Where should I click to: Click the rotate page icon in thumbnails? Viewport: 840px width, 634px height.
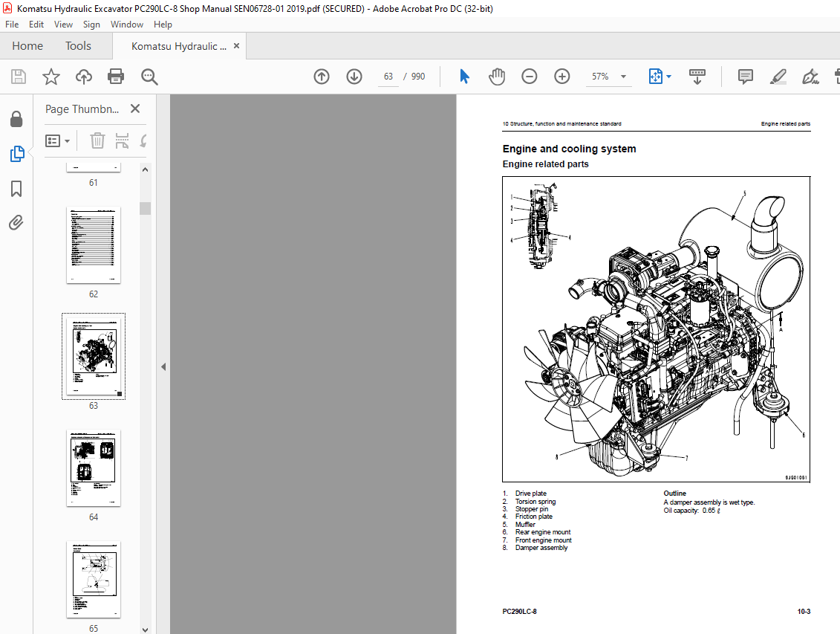point(143,141)
